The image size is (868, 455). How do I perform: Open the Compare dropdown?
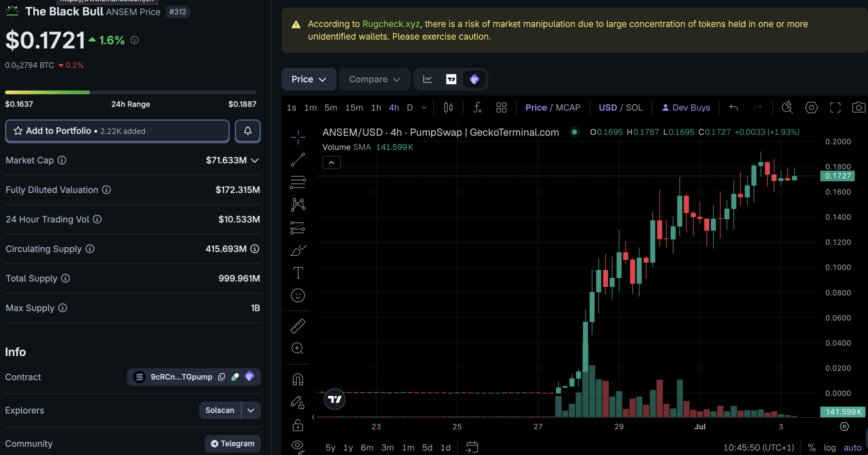pyautogui.click(x=375, y=79)
